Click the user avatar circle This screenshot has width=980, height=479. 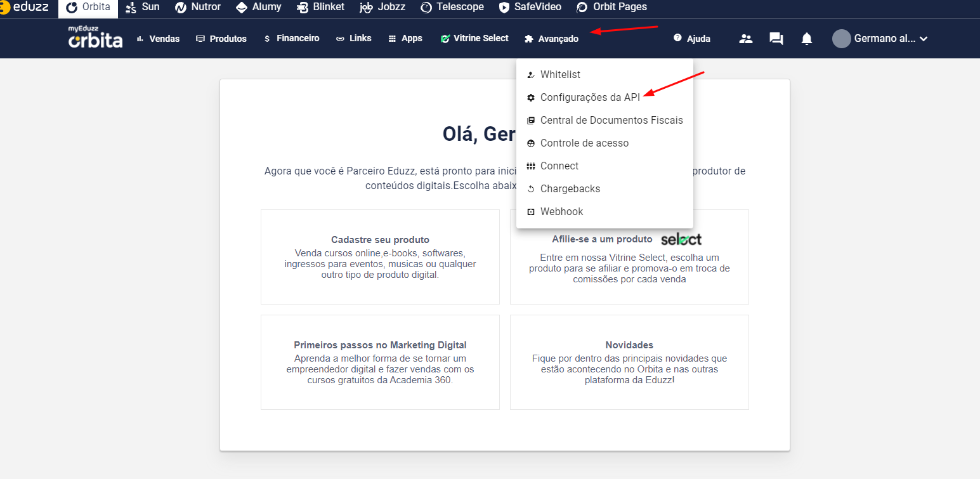click(842, 39)
